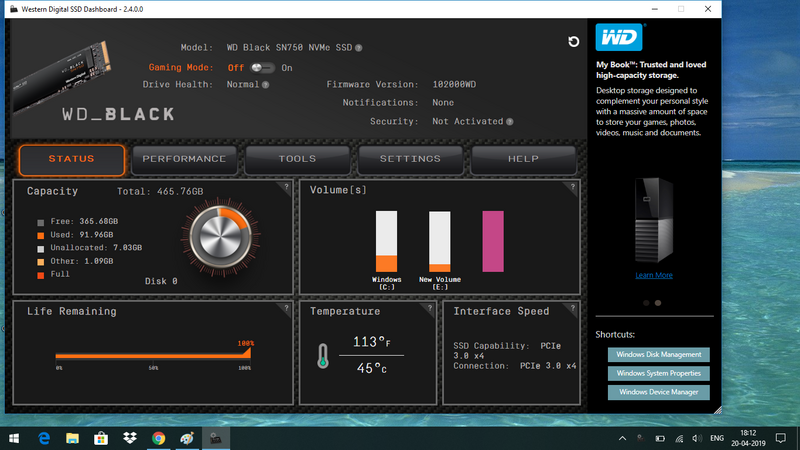The width and height of the screenshot is (800, 450).
Task: Open Microsoft Store from taskbar
Action: [101, 438]
